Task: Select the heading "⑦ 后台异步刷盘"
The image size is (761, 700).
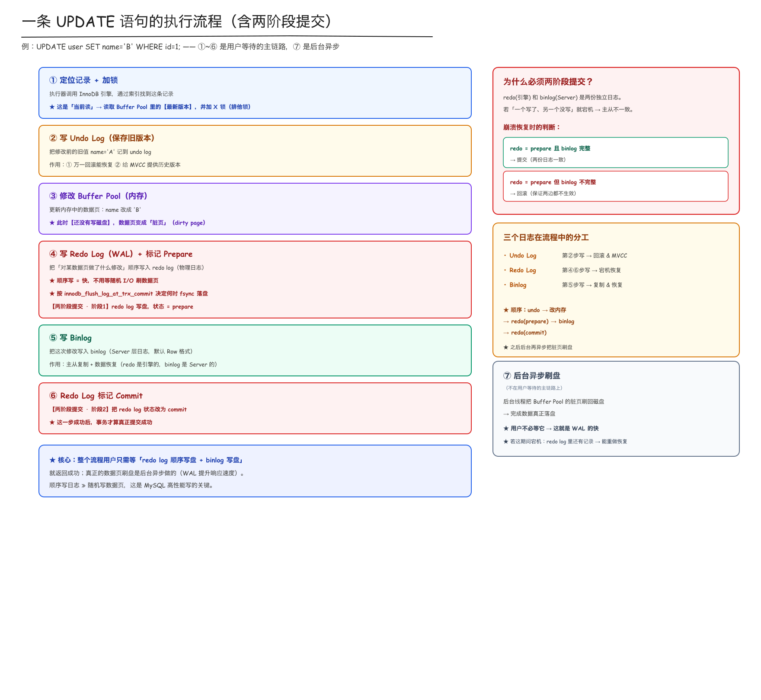Action: coord(532,375)
